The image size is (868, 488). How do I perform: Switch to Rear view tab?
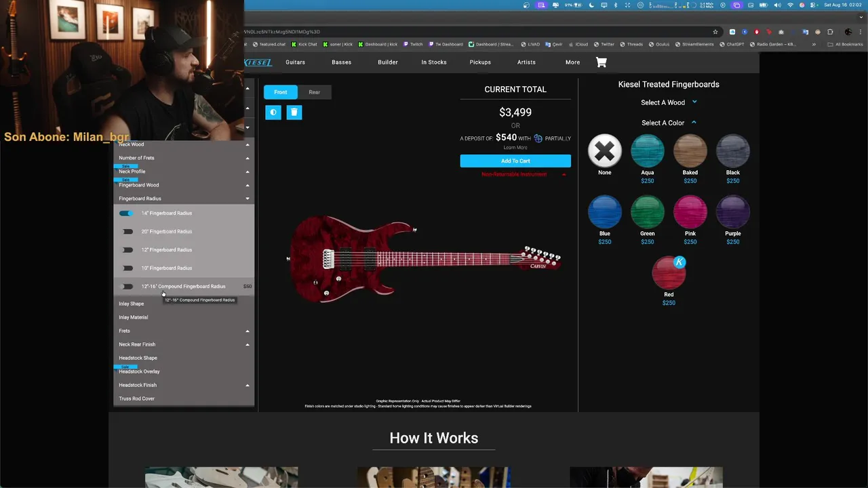(315, 92)
